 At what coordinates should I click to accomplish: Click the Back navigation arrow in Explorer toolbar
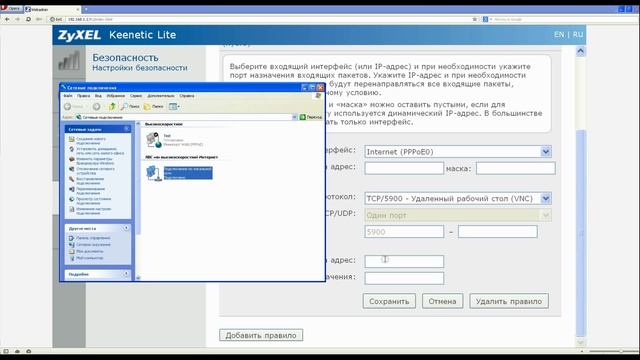[67, 107]
